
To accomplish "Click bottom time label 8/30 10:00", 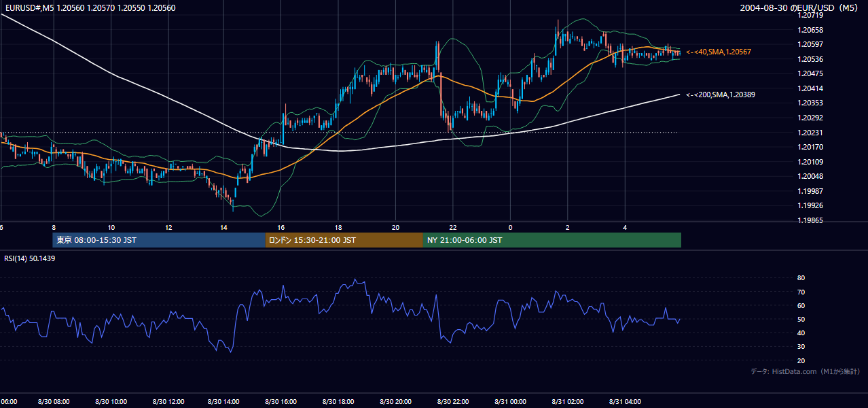I will tap(111, 402).
